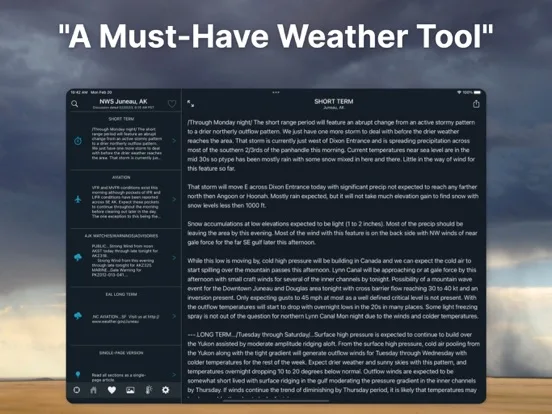
Task: Switch to the thermometer weather tab
Action: point(149,390)
